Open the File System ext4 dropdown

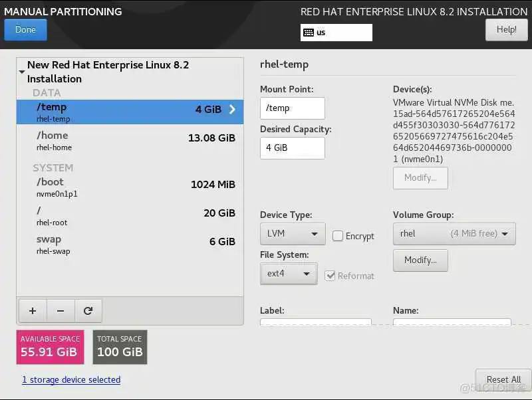(289, 274)
